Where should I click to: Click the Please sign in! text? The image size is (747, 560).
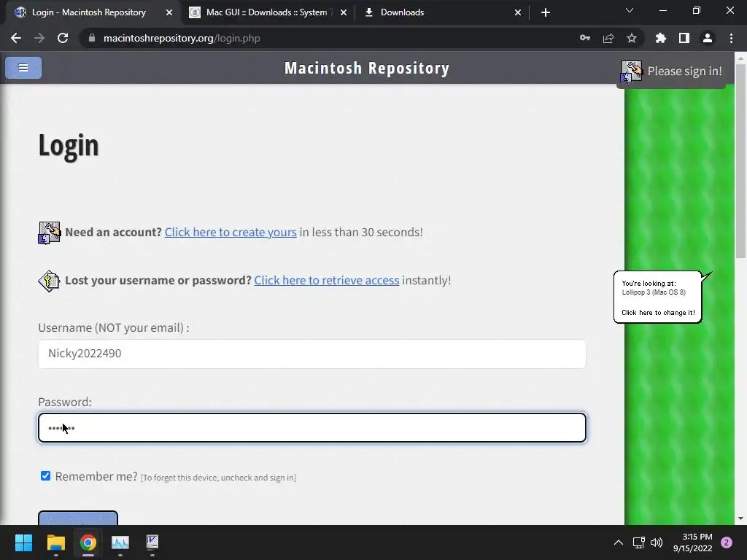(x=684, y=71)
